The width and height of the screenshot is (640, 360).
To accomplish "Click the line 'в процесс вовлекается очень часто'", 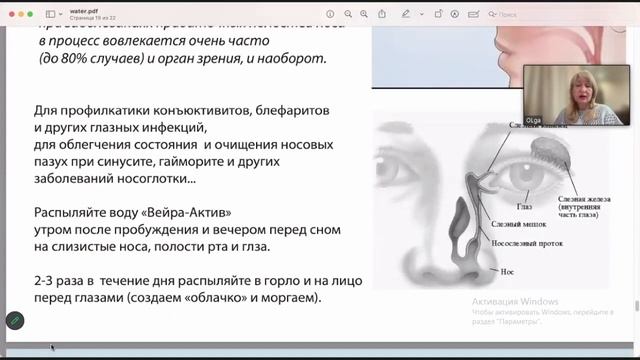I will click(154, 41).
